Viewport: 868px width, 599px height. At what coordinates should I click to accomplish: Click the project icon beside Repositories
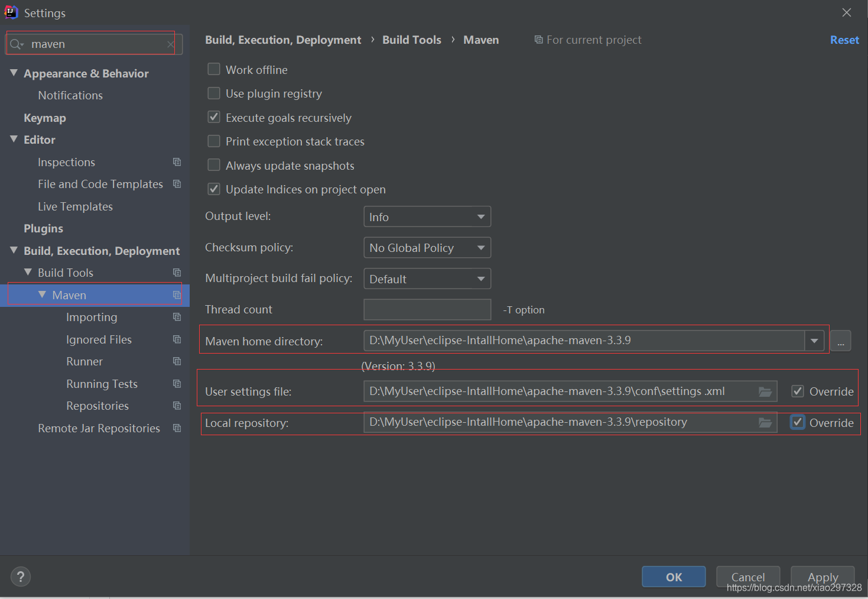(x=177, y=406)
